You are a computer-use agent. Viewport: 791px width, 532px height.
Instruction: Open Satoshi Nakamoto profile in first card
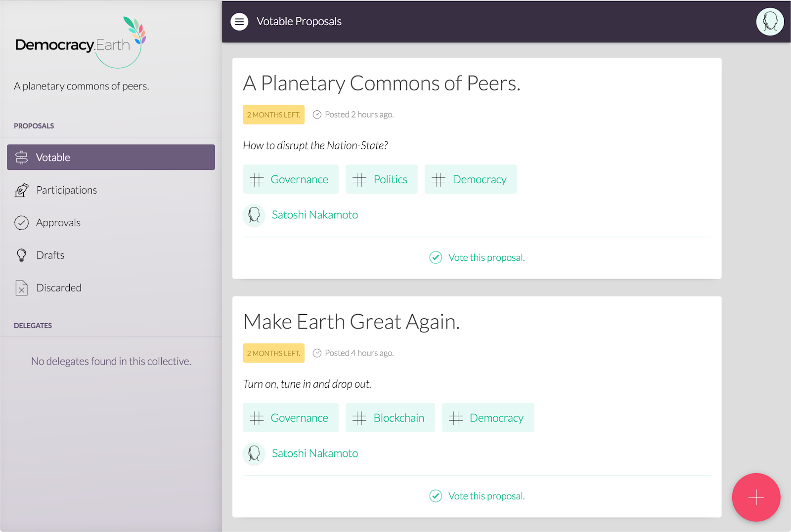[x=315, y=215]
